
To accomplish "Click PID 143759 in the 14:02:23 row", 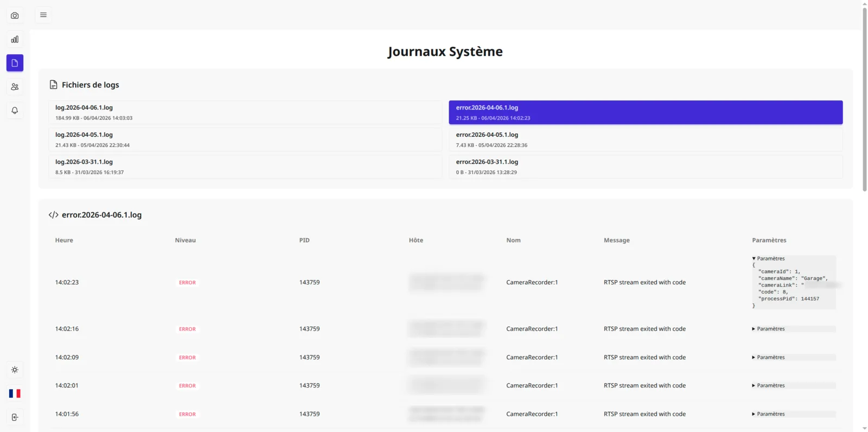I will (309, 282).
